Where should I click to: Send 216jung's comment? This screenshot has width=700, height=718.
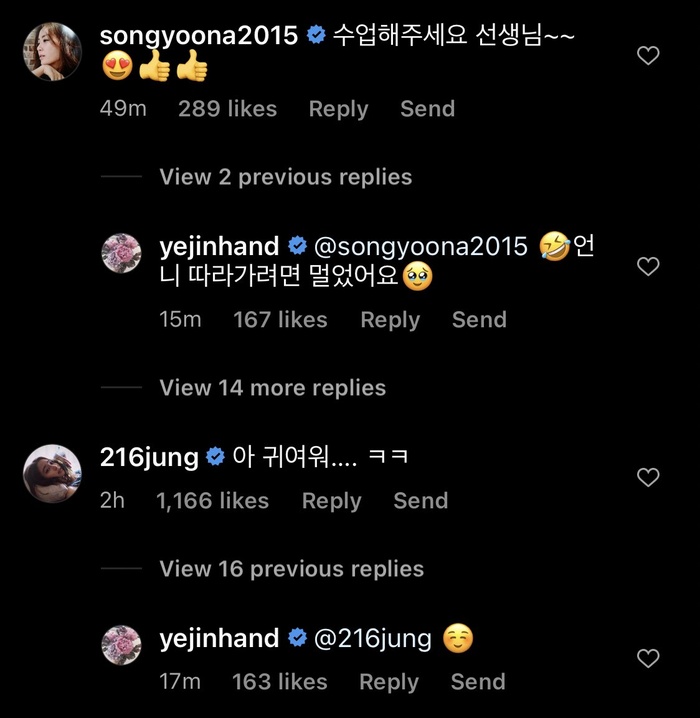point(420,501)
